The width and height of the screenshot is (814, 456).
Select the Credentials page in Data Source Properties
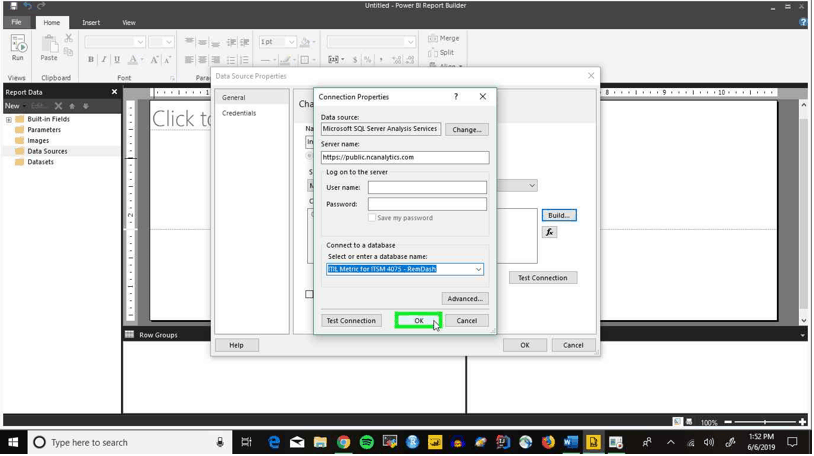(239, 113)
